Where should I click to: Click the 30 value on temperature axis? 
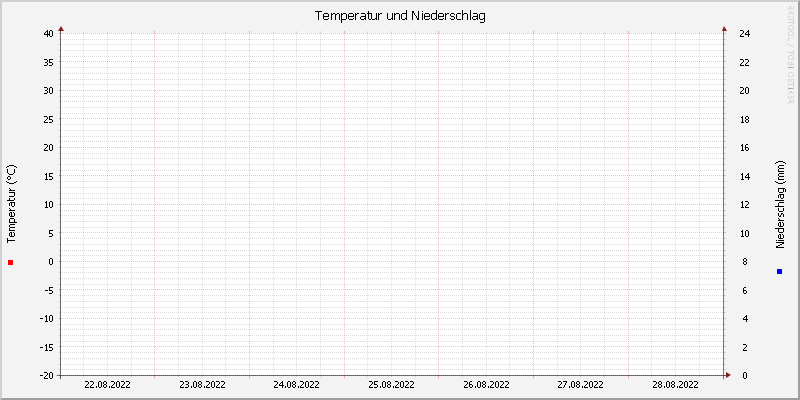(48, 91)
